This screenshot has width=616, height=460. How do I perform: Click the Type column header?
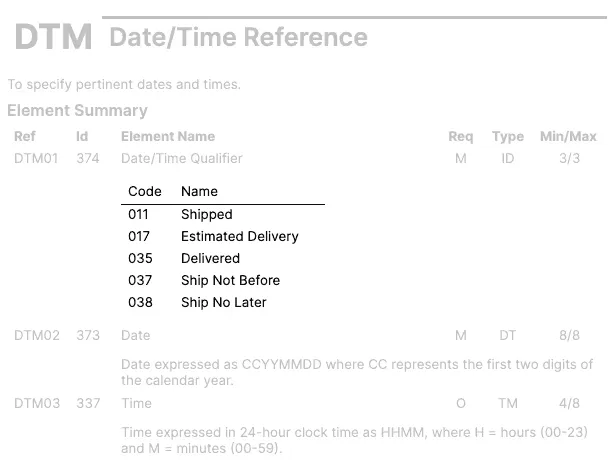(x=508, y=136)
